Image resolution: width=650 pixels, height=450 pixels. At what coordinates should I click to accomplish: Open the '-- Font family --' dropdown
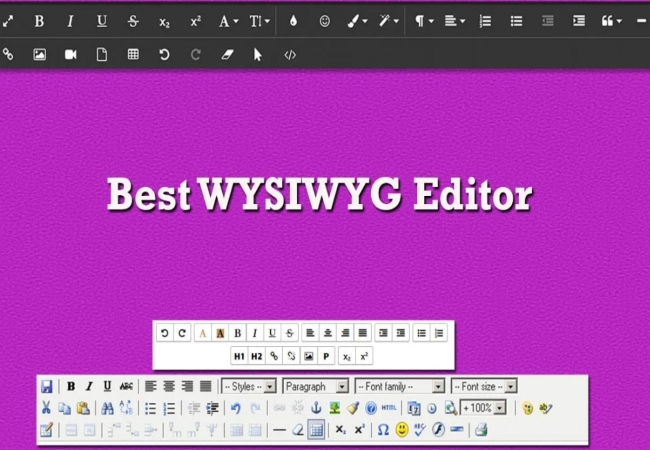click(x=400, y=387)
